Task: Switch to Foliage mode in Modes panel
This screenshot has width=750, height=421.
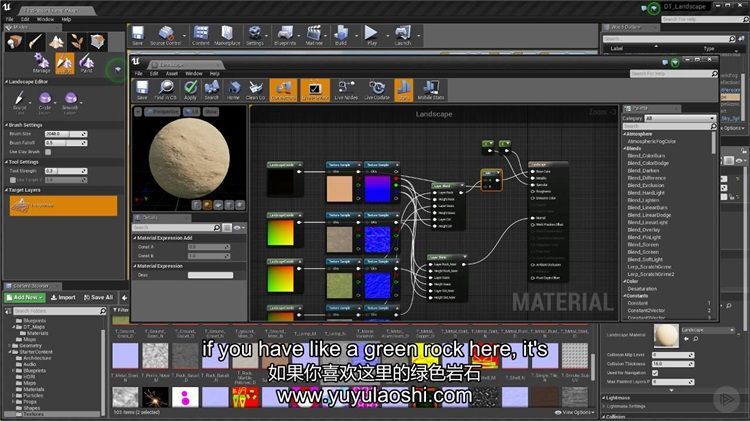Action: [77, 42]
